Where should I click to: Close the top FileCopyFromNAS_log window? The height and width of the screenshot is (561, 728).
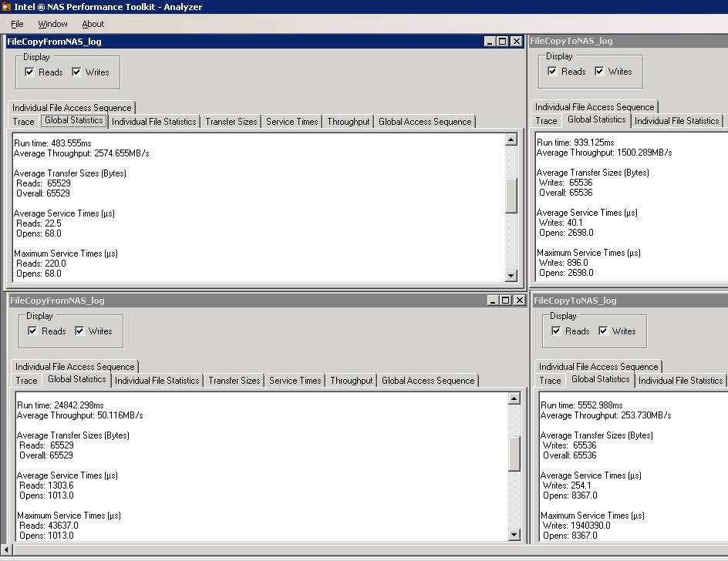516,42
